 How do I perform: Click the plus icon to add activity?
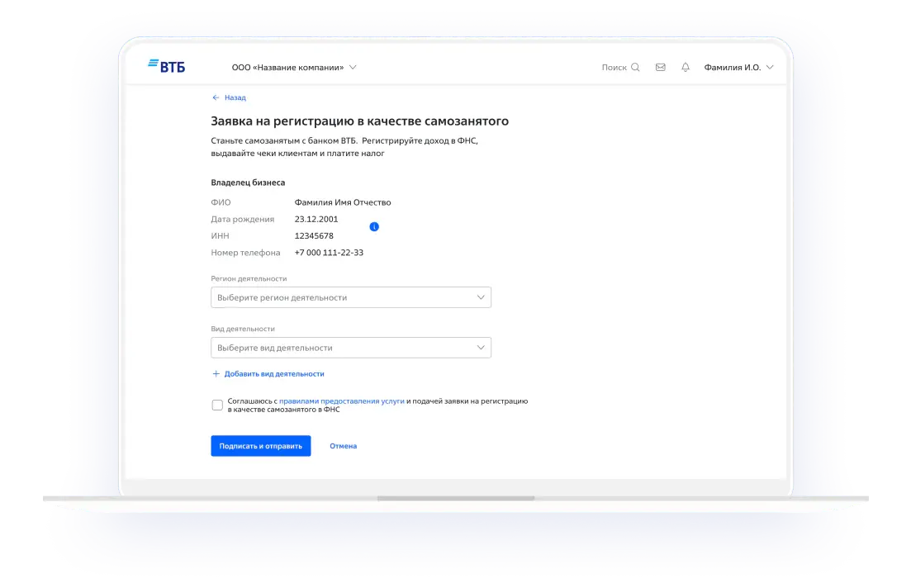216,374
